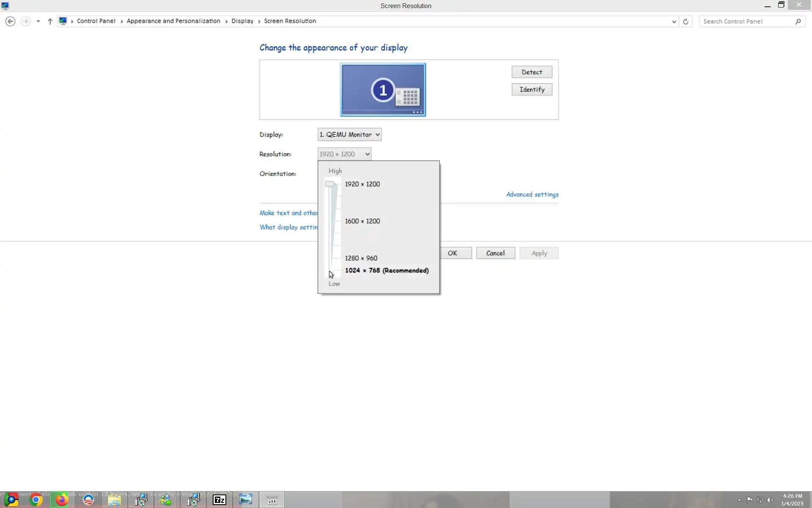The height and width of the screenshot is (508, 812).
Task: Open 7-Zip from the taskbar
Action: (x=219, y=500)
